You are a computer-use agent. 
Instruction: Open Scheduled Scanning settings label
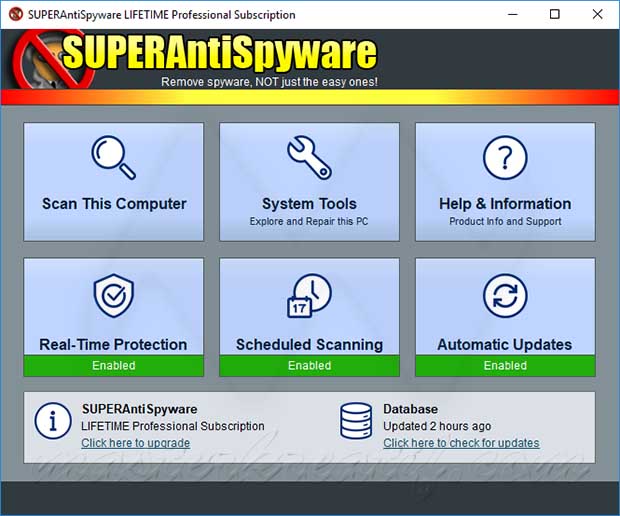click(x=309, y=344)
